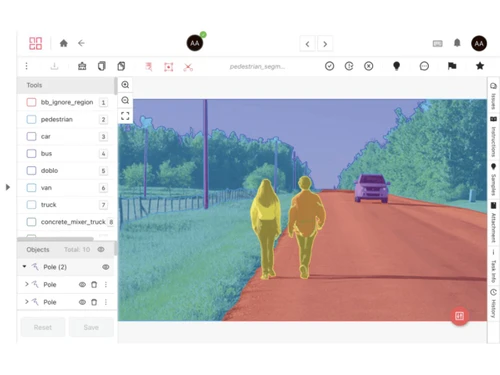This screenshot has width=500, height=375.
Task: Toggle visibility of second Pole object
Action: tap(82, 302)
